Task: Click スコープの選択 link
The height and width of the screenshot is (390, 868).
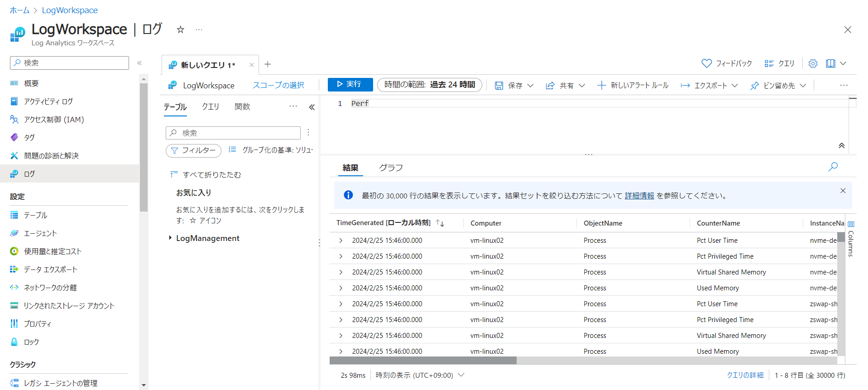Action: click(278, 85)
